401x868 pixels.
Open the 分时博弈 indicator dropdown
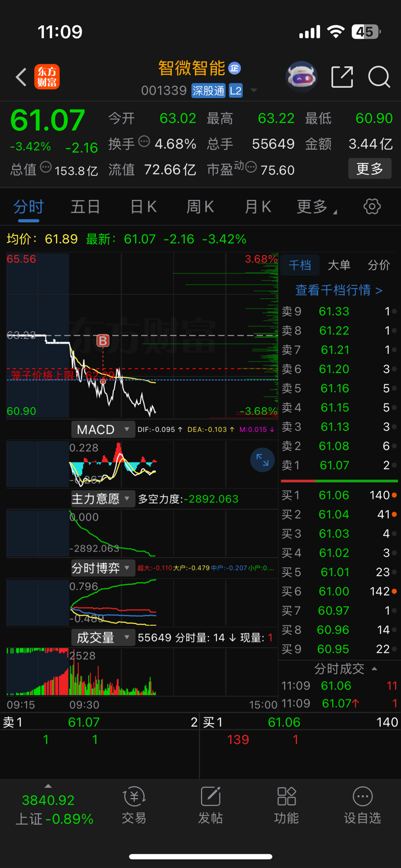(103, 568)
